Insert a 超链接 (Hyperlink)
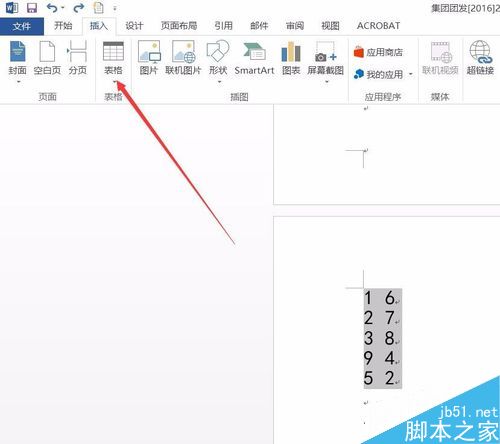500x444 pixels. (x=480, y=58)
